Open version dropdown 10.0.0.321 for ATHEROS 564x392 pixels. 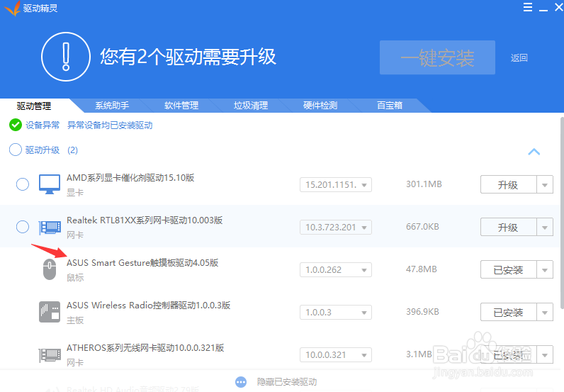(336, 354)
